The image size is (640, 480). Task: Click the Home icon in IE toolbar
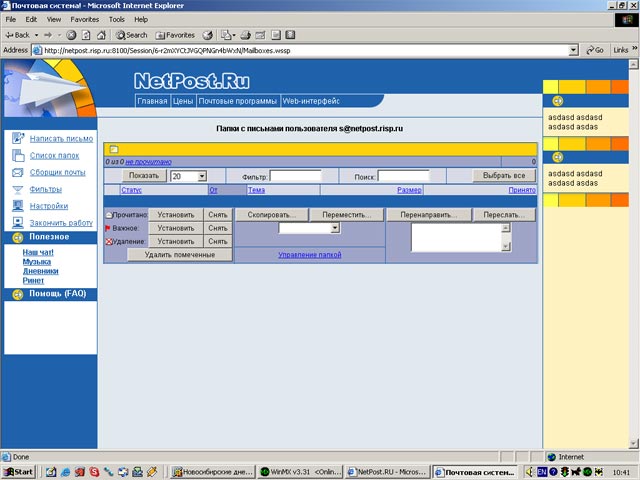point(101,35)
